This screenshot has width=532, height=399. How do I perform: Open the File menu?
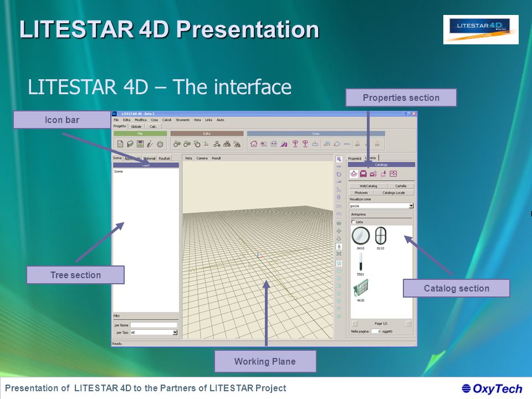click(x=116, y=120)
